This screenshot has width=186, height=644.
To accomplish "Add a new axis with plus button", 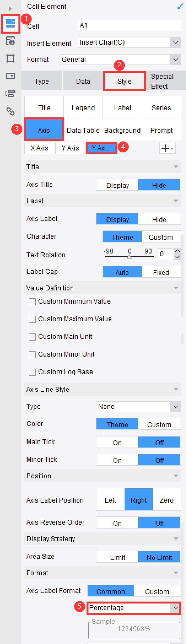I will click(168, 148).
